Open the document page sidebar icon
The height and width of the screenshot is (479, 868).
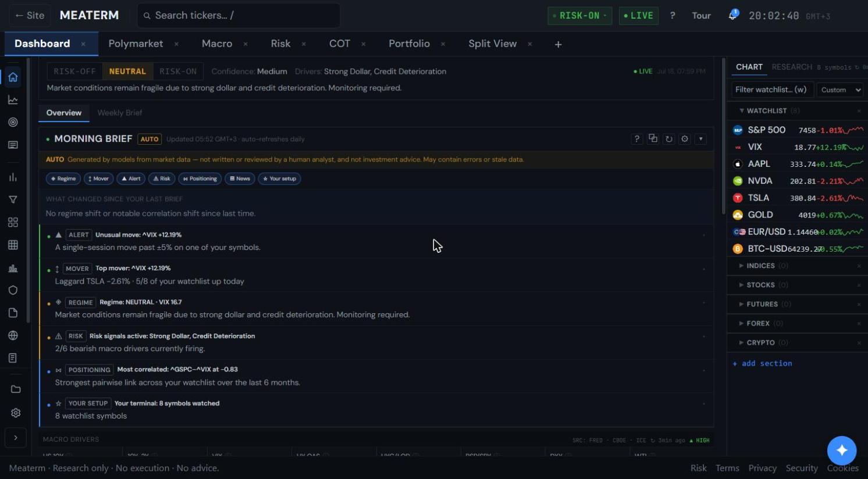point(13,313)
